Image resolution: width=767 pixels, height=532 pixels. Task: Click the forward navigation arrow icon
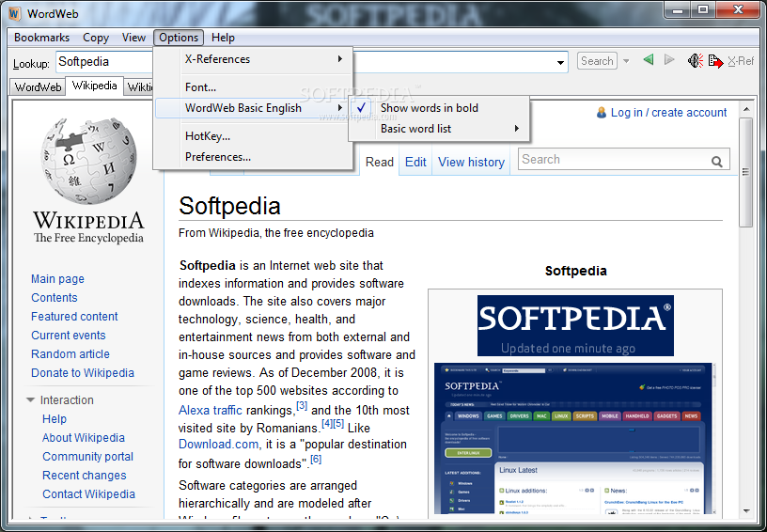[669, 60]
